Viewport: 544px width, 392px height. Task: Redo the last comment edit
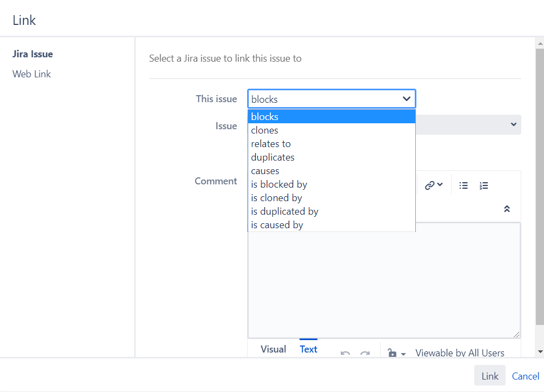point(365,353)
